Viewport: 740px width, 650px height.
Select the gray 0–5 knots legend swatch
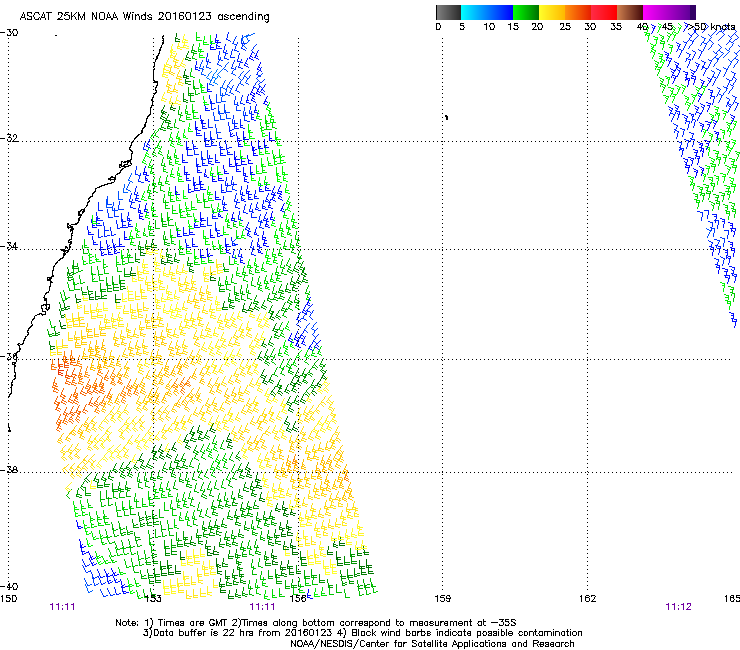pos(448,12)
